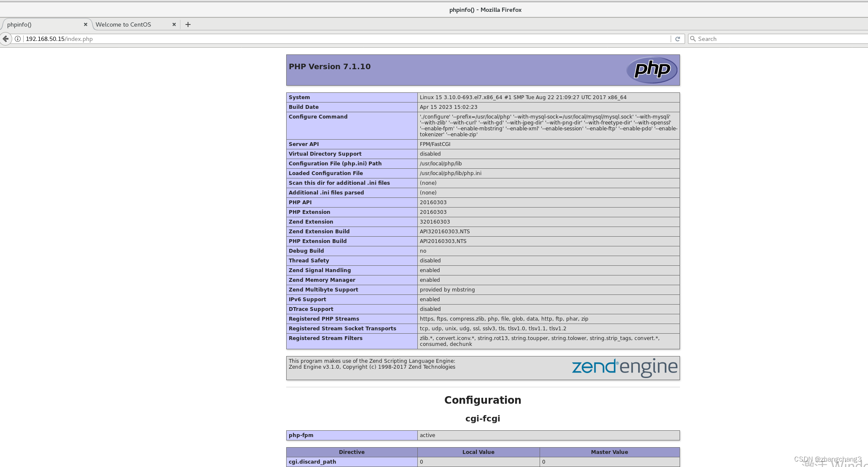This screenshot has height=467, width=868.
Task: Select the Zend Engine v3.1.0 copyright text
Action: (x=372, y=367)
